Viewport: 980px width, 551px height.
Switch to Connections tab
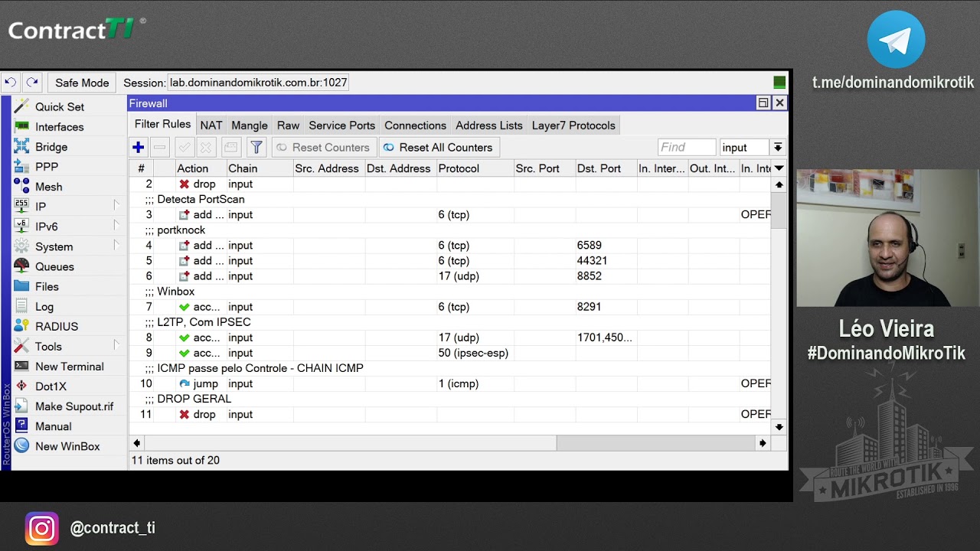[415, 126]
